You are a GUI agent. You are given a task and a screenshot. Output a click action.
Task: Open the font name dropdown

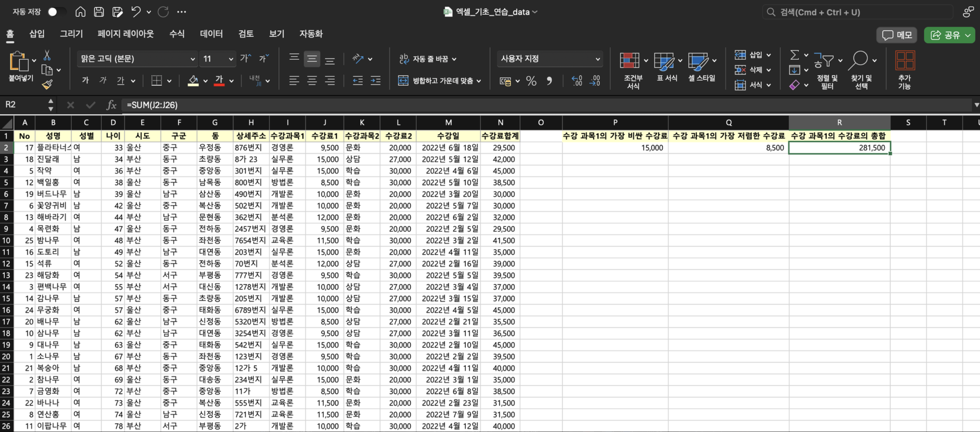(x=192, y=59)
